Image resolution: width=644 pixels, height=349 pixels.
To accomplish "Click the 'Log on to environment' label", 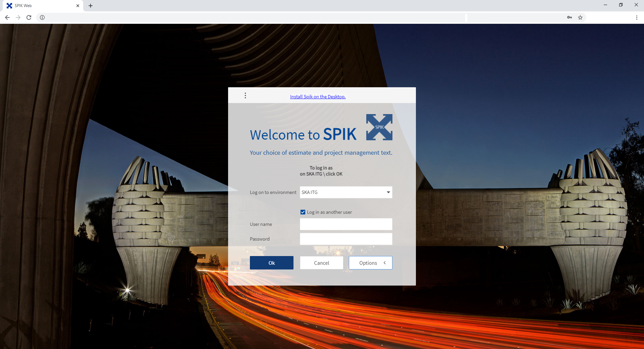I will [273, 192].
